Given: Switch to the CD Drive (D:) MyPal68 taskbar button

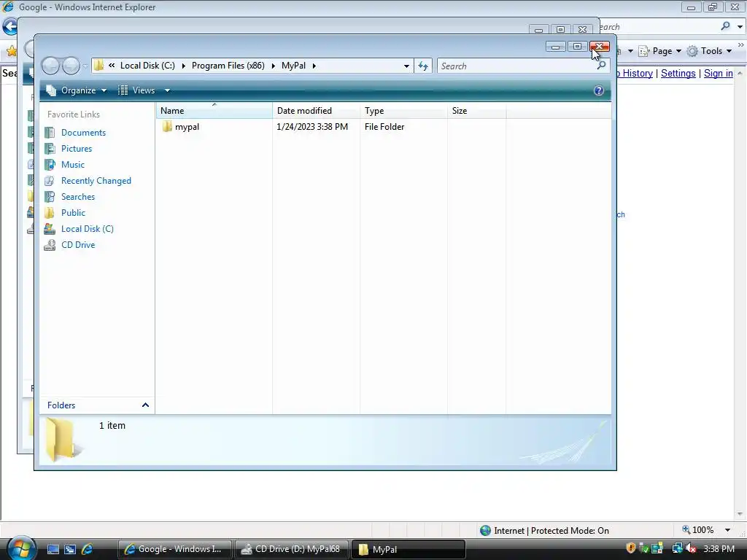Looking at the screenshot, I should [292, 549].
